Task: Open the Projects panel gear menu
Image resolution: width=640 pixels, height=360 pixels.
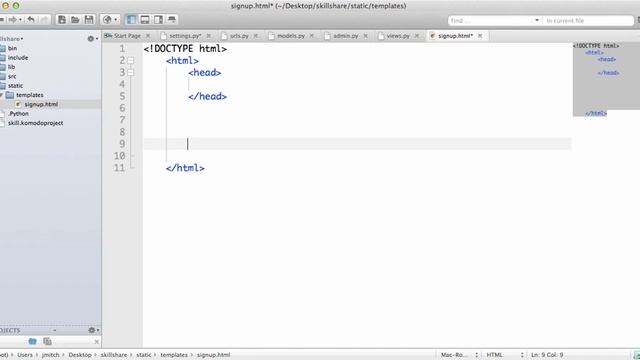Action: pos(93,330)
